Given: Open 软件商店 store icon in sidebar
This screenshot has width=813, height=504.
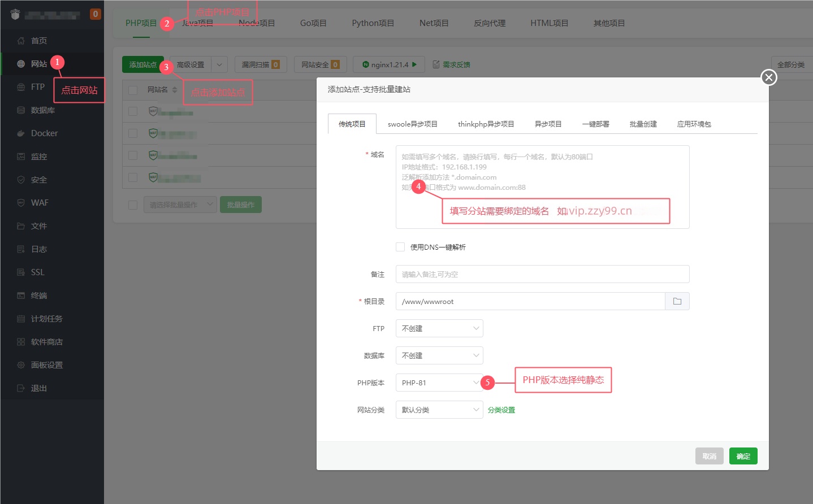Looking at the screenshot, I should pyautogui.click(x=21, y=342).
